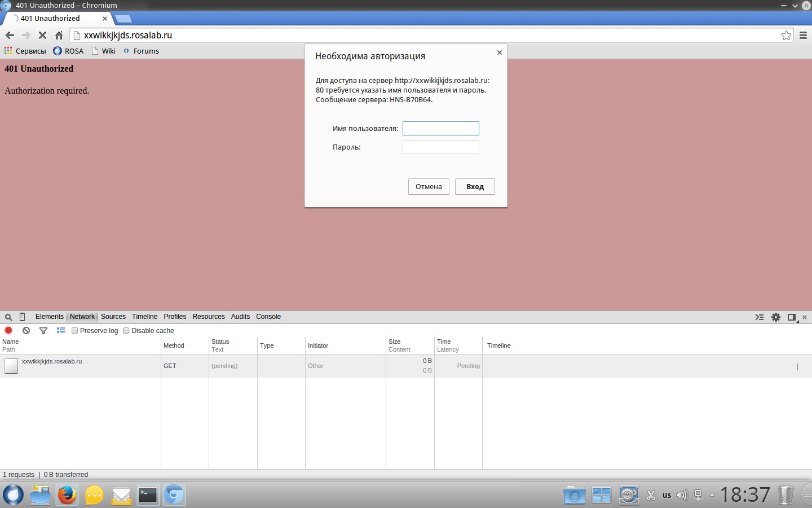Activate the DevTools inspect element magnifier
The width and height of the screenshot is (812, 508).
click(x=8, y=317)
